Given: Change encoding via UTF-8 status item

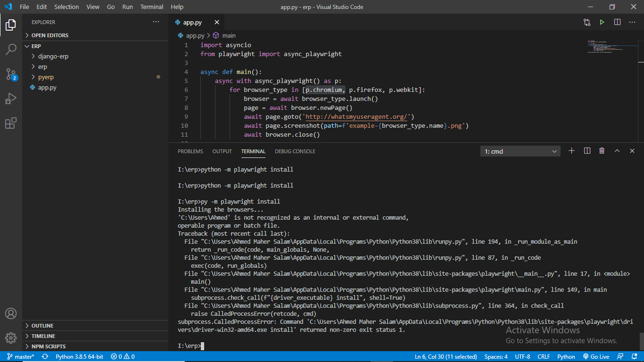Looking at the screenshot, I should [522, 357].
